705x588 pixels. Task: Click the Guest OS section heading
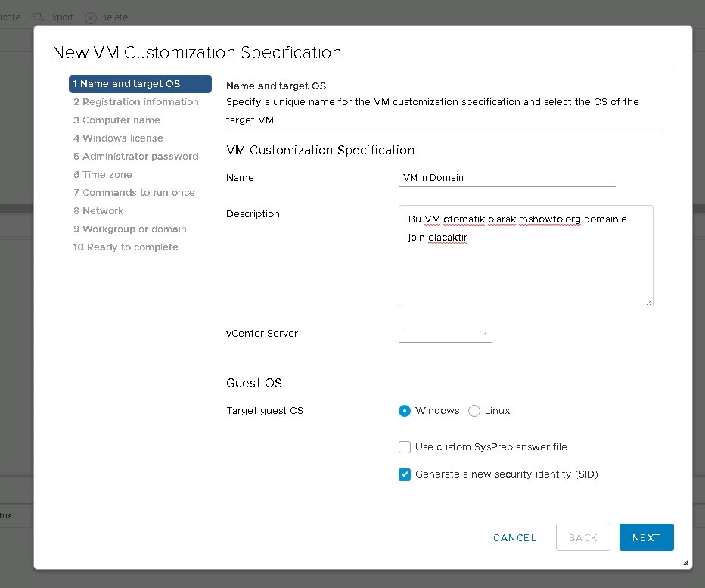point(254,384)
